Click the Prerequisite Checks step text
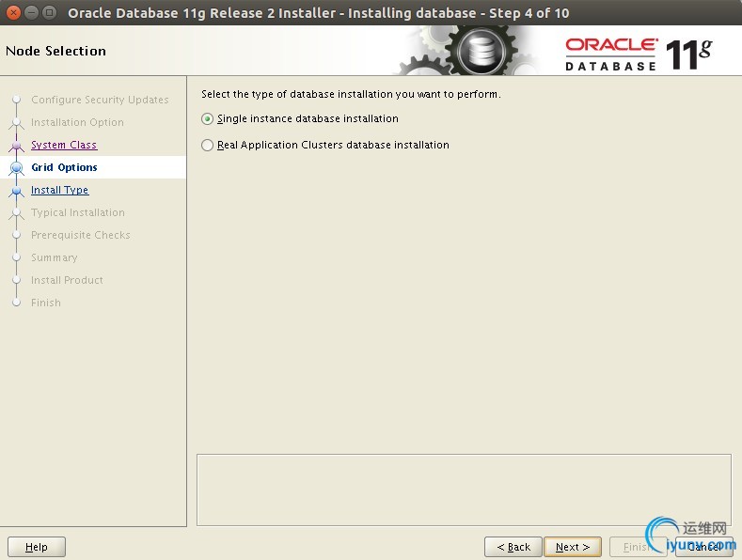The height and width of the screenshot is (560, 742). coord(81,235)
